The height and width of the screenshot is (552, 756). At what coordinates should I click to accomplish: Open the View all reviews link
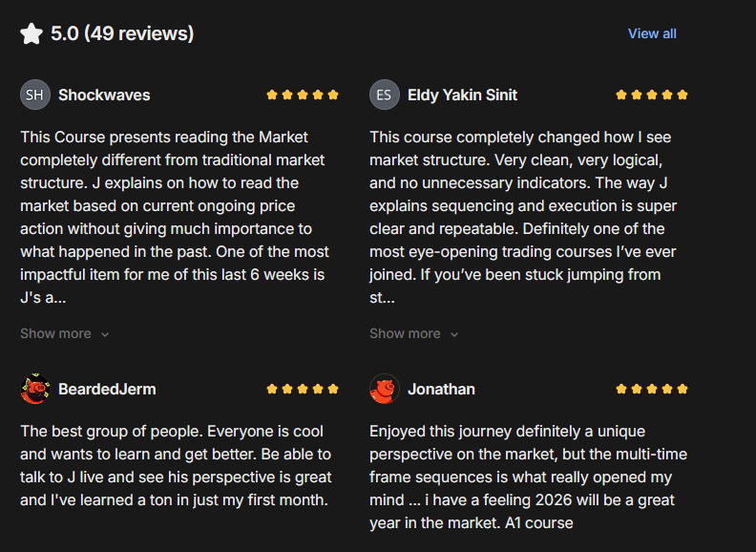click(652, 33)
